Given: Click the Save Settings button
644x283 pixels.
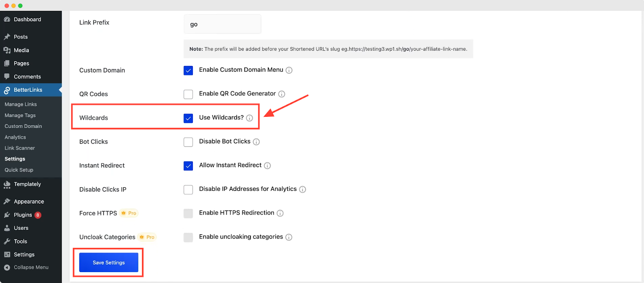Looking at the screenshot, I should [109, 262].
